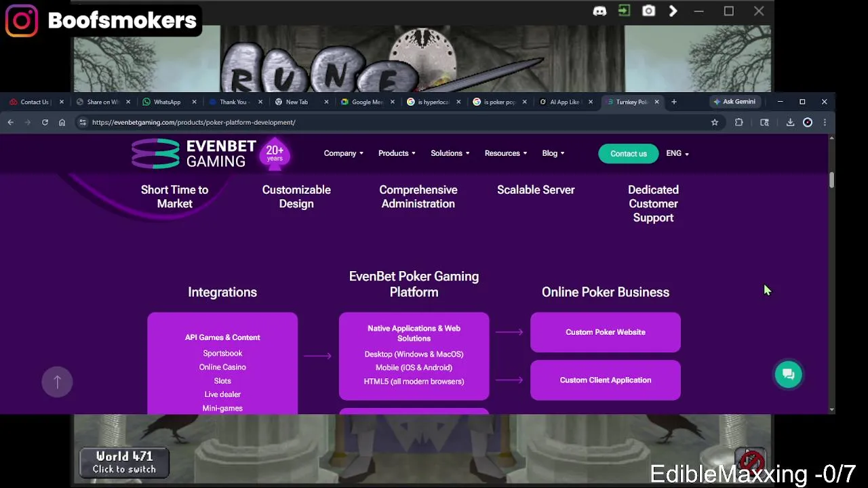Close the Contact Us tab
Screen dimensions: 868x488
click(x=61, y=102)
